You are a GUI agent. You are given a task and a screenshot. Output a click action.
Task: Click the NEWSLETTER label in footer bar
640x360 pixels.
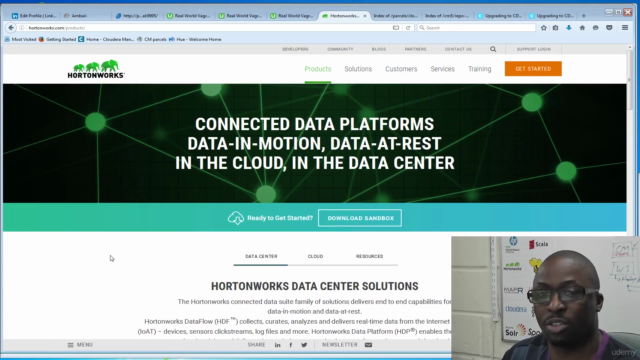[340, 345]
